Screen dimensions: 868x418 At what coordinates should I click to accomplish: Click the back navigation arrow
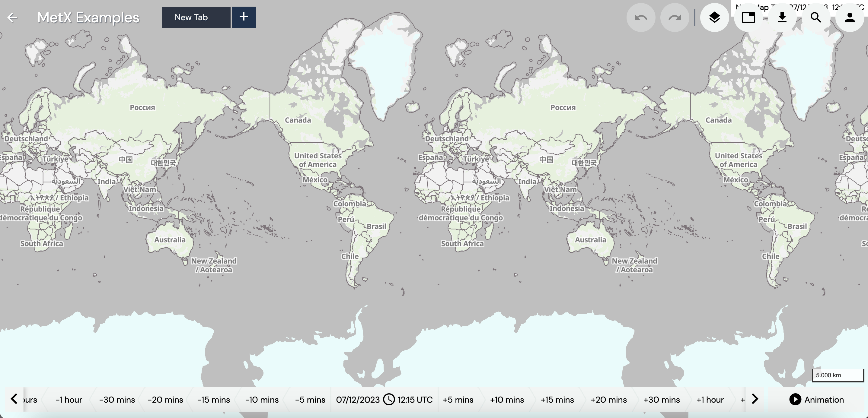12,17
